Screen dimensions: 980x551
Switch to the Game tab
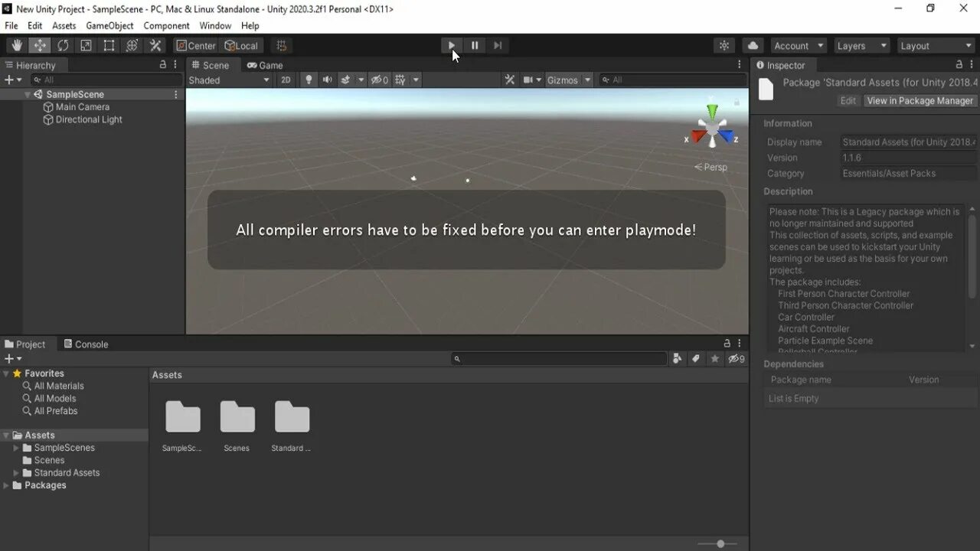click(264, 65)
